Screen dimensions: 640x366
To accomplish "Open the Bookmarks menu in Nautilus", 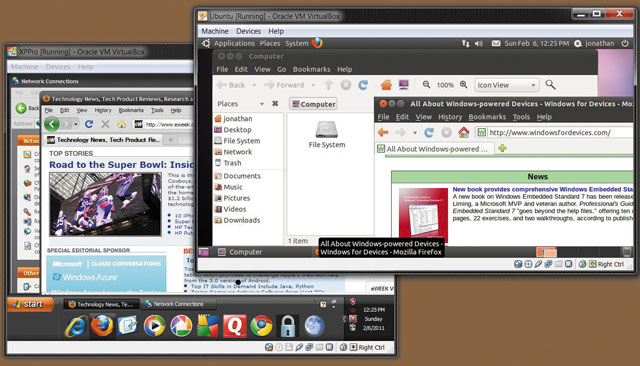I will 311,69.
